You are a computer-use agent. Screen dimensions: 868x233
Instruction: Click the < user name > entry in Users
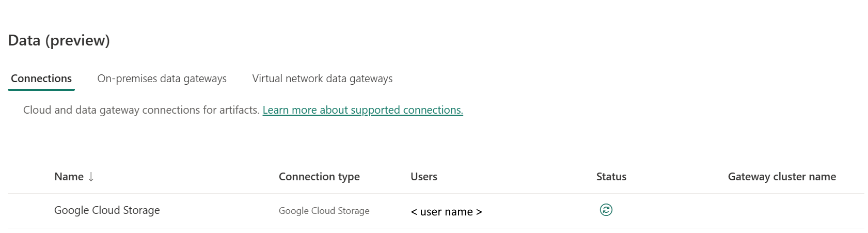click(446, 212)
